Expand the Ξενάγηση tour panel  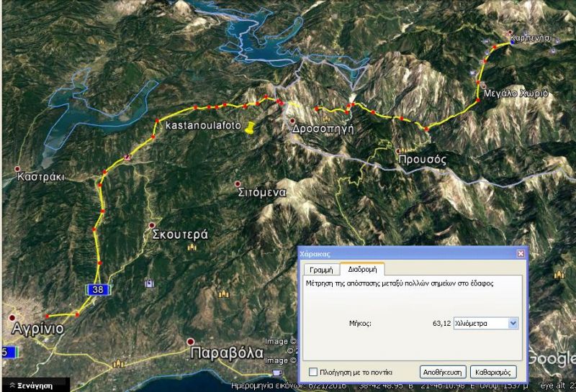[29, 386]
